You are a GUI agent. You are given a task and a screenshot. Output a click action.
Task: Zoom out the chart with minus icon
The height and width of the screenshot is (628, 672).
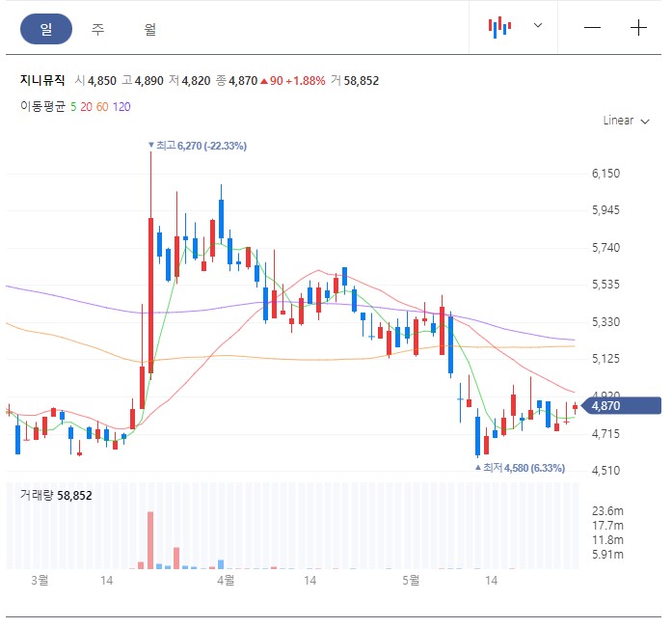[x=592, y=28]
